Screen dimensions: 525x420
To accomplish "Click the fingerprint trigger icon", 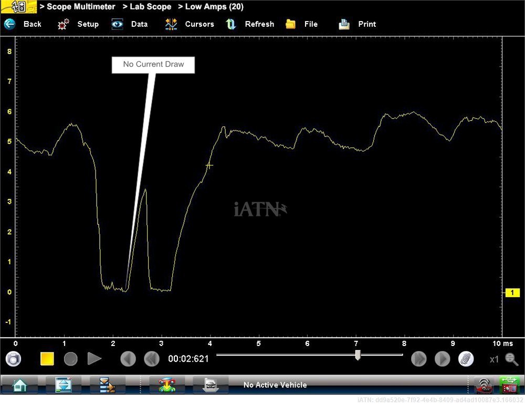I will point(466,359).
